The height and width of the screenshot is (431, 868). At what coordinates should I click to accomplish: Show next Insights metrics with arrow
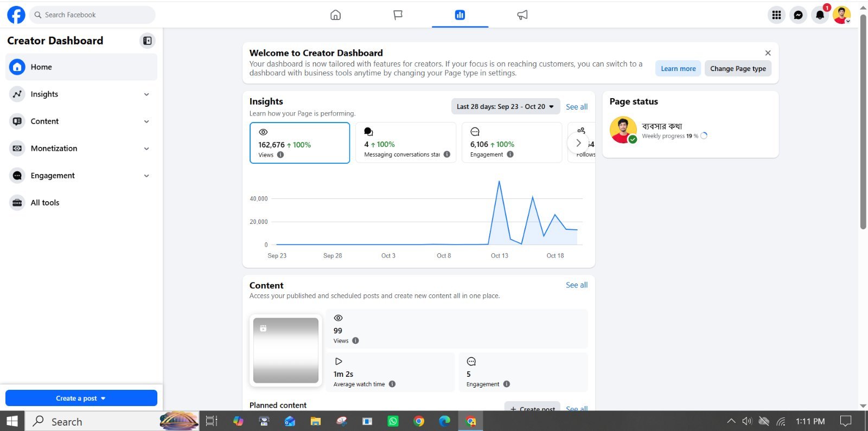coord(578,143)
